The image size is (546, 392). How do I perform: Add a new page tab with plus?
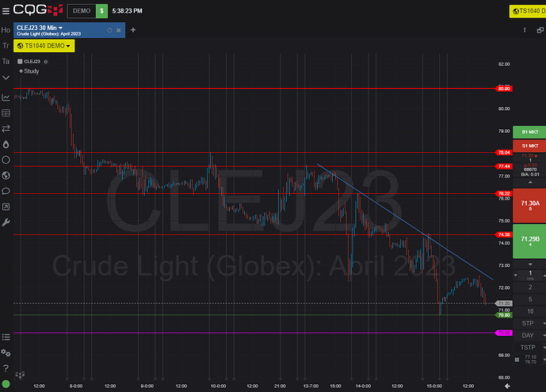(x=133, y=30)
